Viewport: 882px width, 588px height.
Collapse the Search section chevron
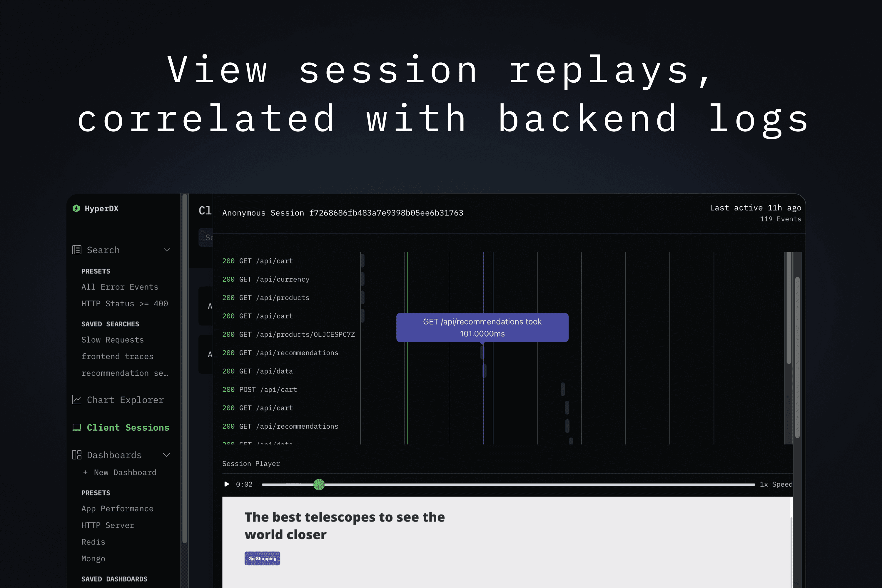click(167, 250)
